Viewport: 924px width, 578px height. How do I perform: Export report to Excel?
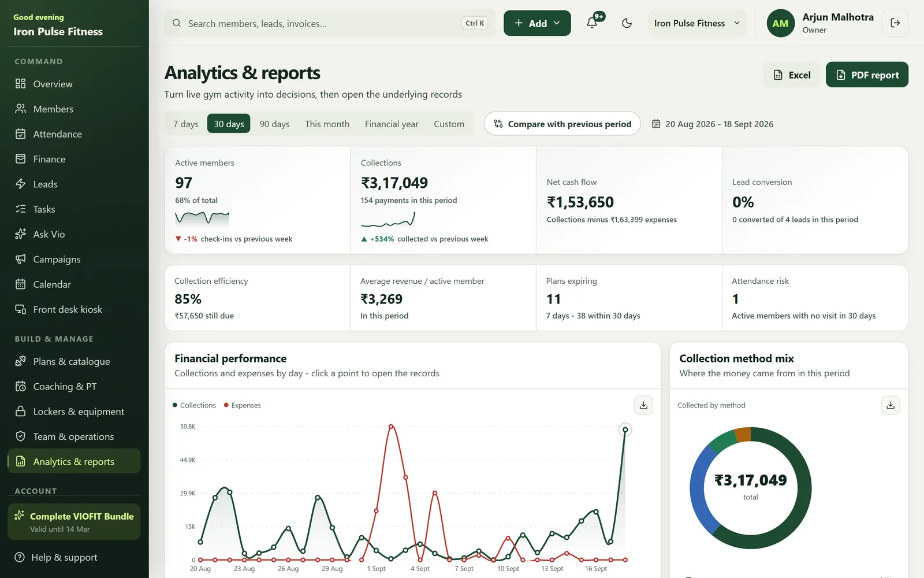[x=792, y=75]
